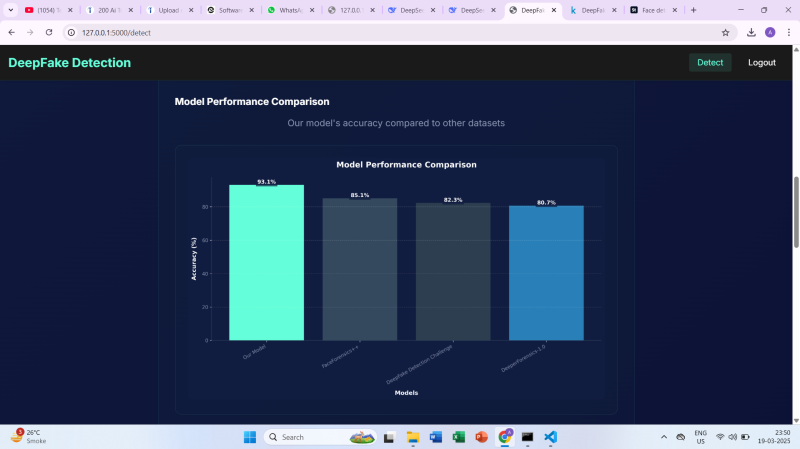
Task: Open a new tab with the plus button
Action: (694, 10)
